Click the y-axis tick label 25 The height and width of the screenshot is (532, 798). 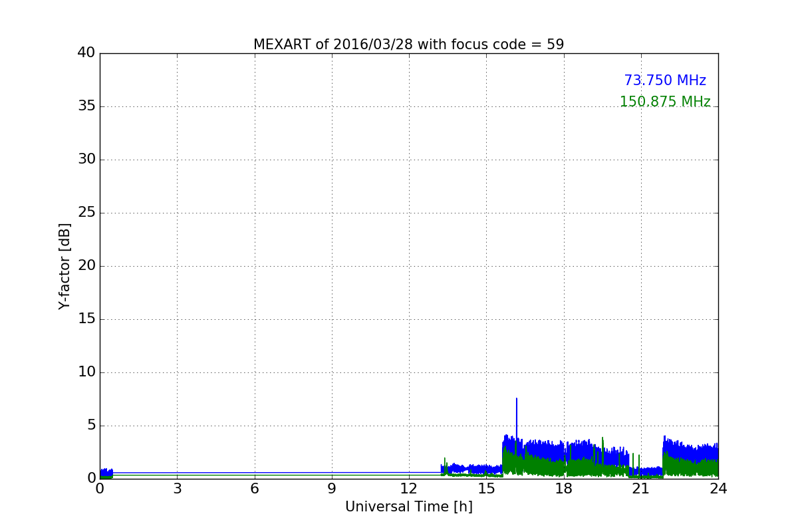click(86, 213)
